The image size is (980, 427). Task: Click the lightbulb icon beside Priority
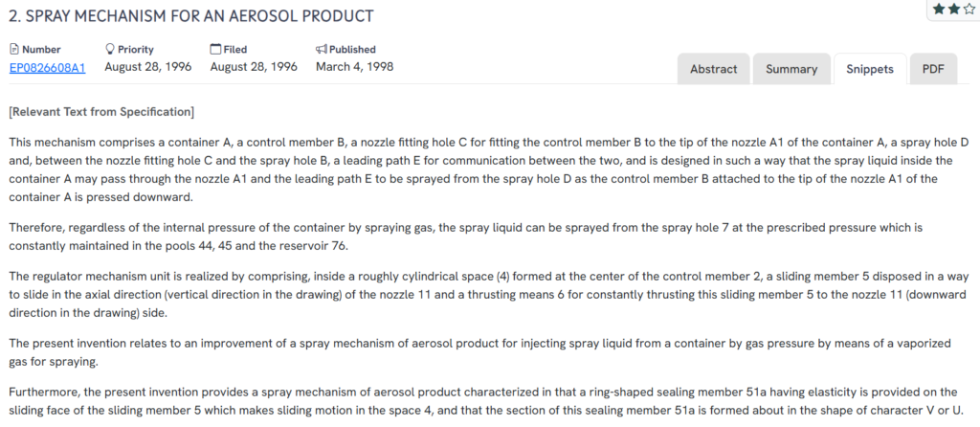coord(109,49)
